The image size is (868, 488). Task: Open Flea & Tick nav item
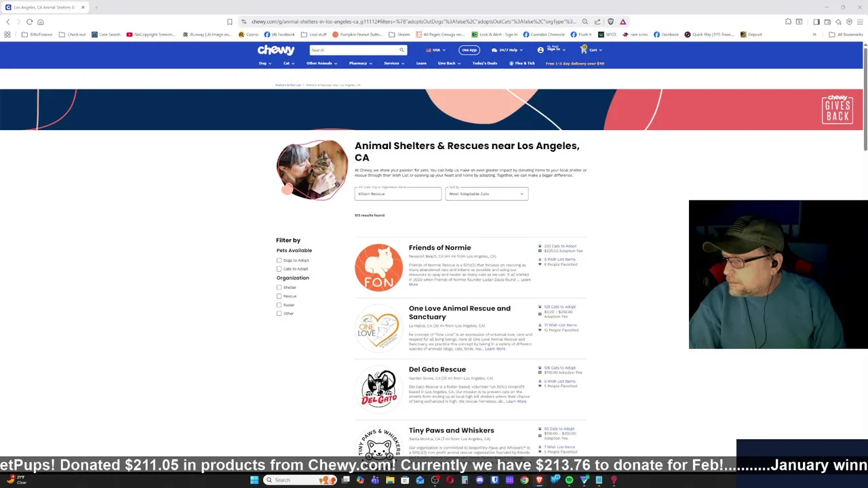[521, 63]
